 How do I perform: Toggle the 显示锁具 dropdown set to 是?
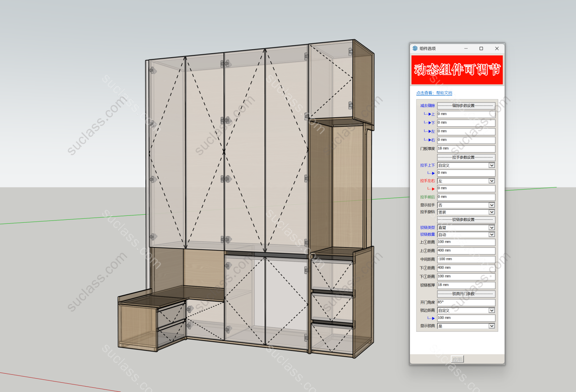491,326
